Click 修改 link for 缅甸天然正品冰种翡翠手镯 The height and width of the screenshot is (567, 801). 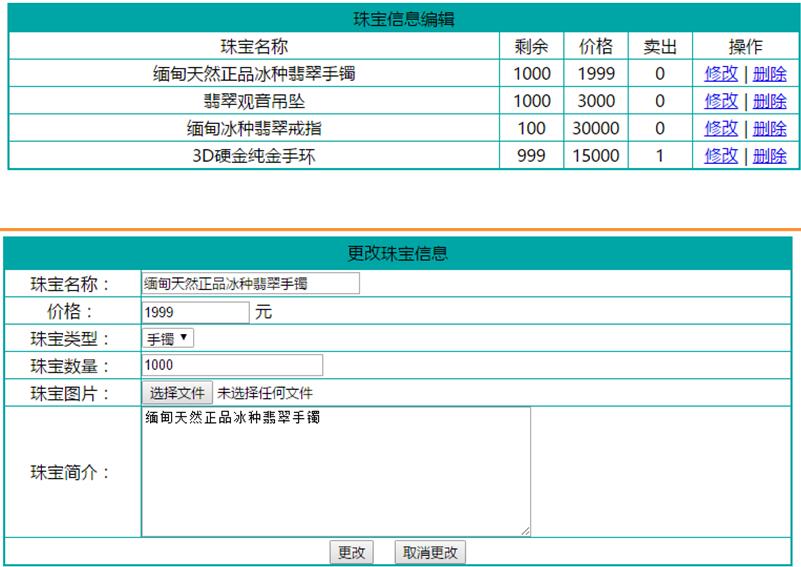pyautogui.click(x=721, y=74)
